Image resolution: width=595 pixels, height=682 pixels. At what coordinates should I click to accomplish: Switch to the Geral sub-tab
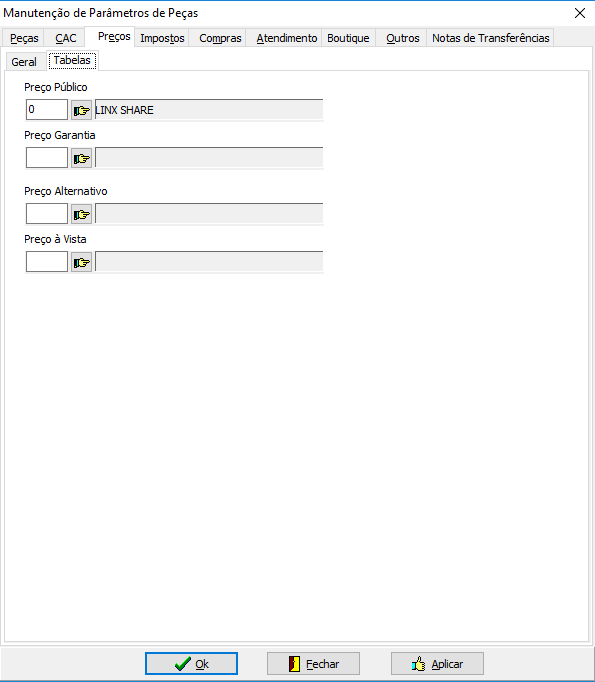point(24,62)
